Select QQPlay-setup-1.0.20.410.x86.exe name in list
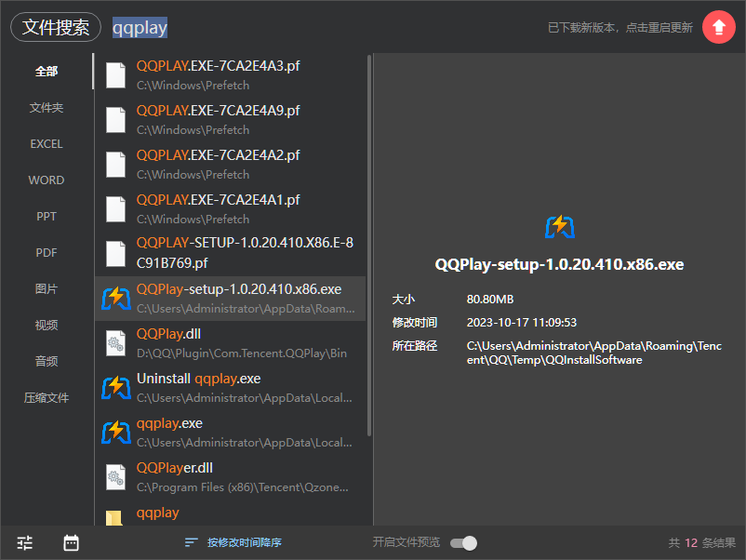The height and width of the screenshot is (560, 746). pyautogui.click(x=239, y=289)
